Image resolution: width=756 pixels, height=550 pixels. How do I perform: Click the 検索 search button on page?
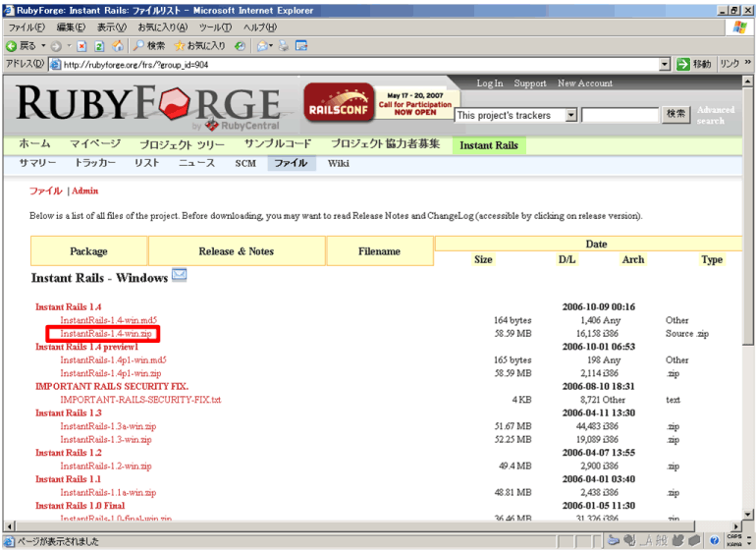(x=675, y=114)
